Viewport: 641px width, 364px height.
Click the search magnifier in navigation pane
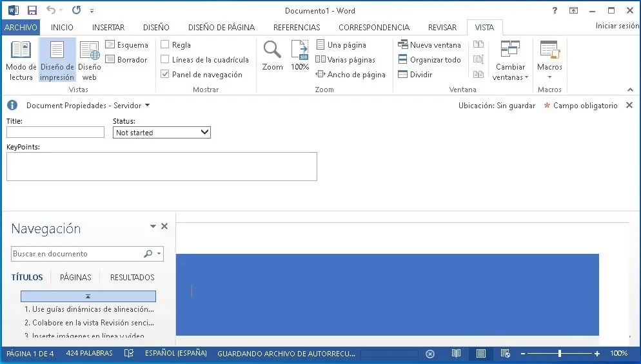148,254
